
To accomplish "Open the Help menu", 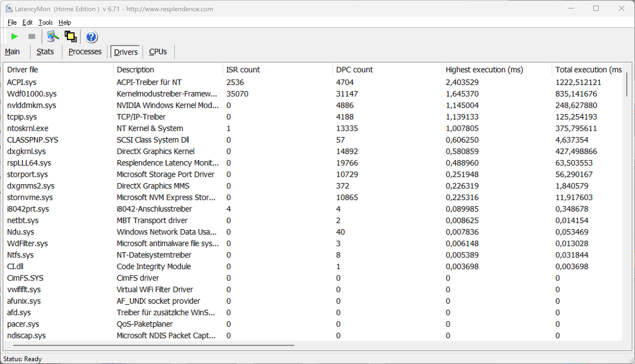I will (64, 22).
